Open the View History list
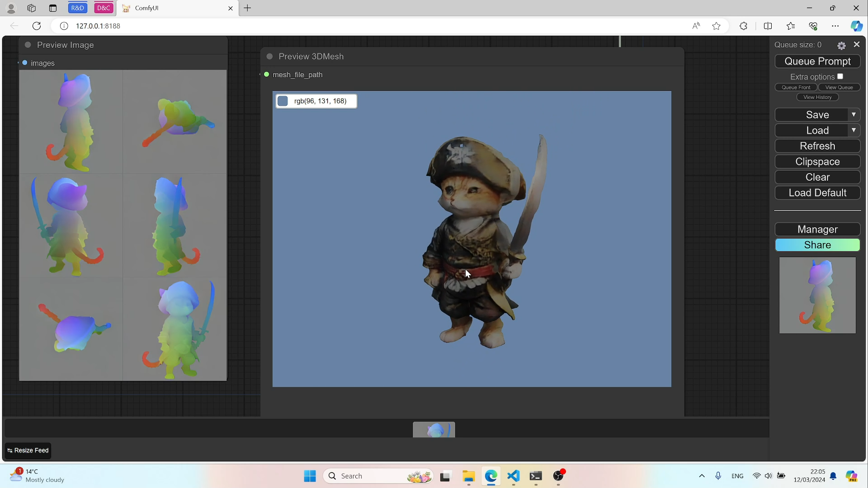This screenshot has height=488, width=868. (x=817, y=97)
